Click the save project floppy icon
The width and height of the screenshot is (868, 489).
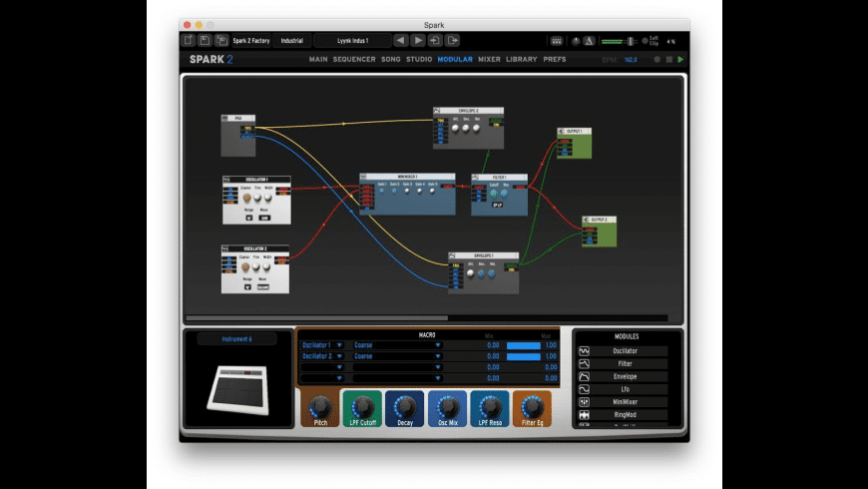(205, 41)
